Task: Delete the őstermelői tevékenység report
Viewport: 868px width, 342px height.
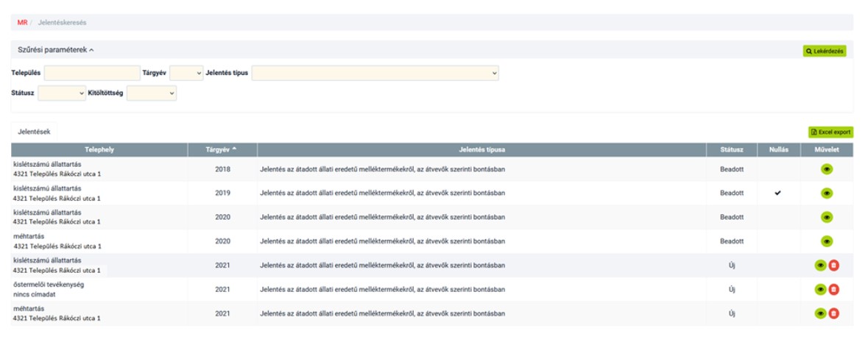Action: 833,290
